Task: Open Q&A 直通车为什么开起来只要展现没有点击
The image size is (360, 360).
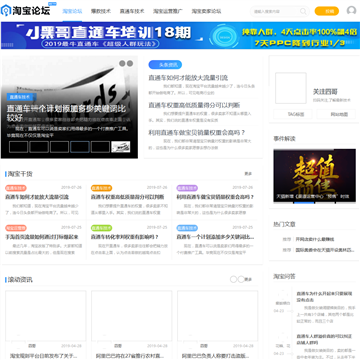Action: 324,297
